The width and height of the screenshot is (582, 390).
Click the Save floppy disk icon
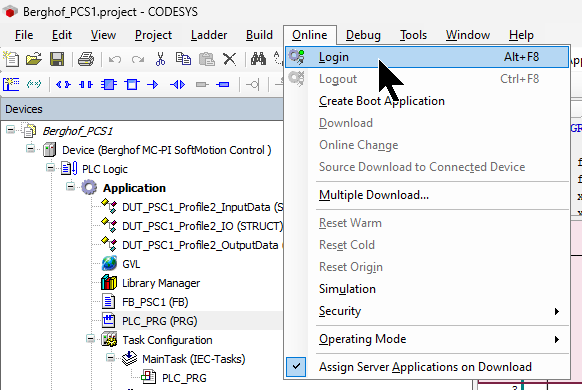(57, 59)
